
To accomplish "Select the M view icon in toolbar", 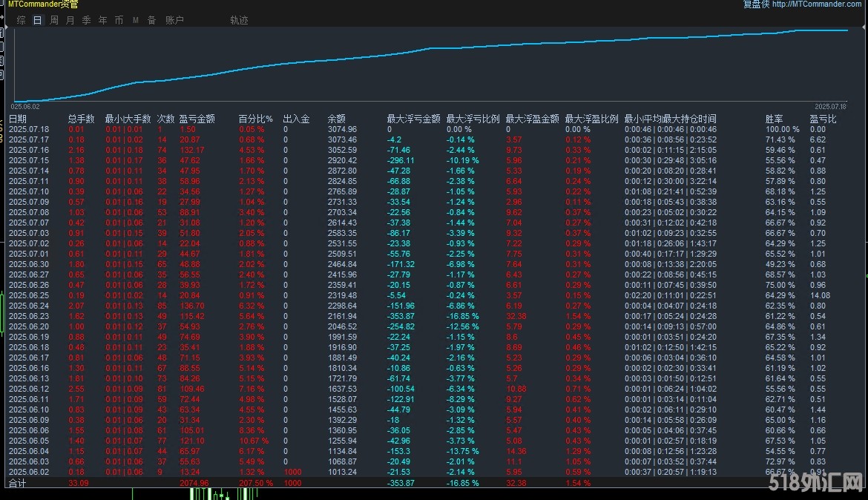I will coord(136,20).
